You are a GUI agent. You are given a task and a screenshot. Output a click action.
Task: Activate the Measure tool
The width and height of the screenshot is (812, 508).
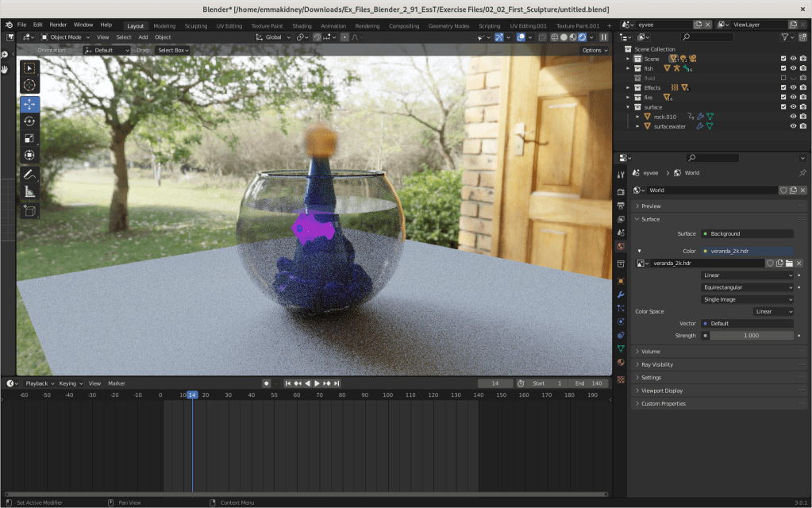29,190
